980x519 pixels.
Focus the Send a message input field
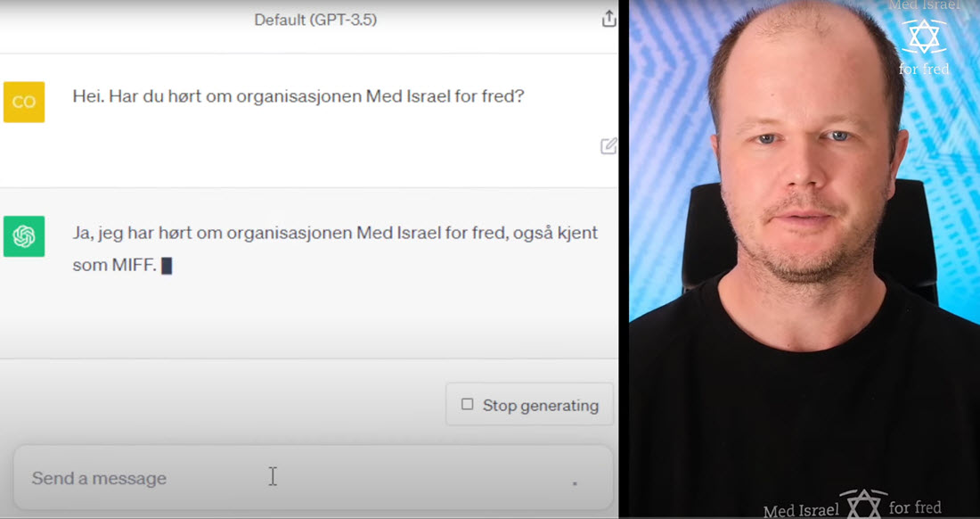click(x=313, y=478)
